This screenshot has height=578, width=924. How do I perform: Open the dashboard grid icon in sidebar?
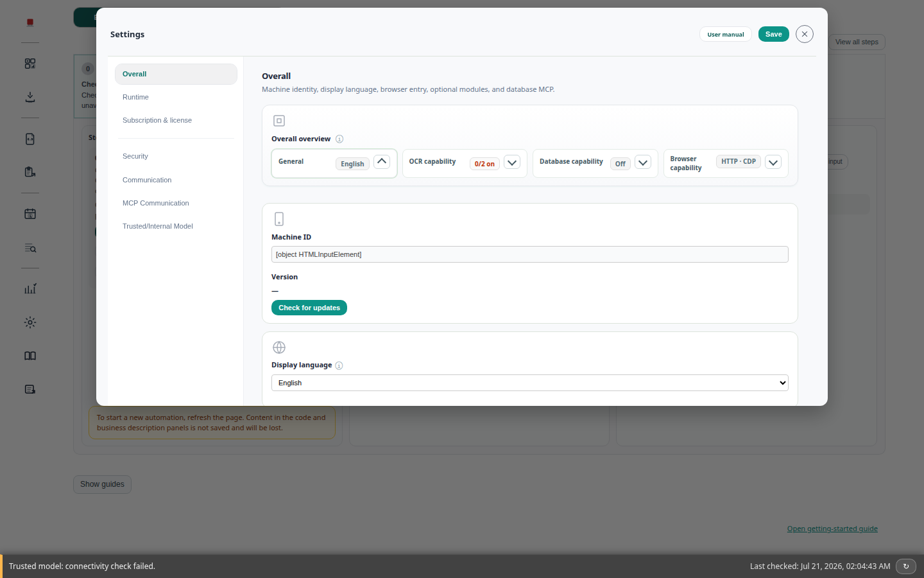coord(30,64)
